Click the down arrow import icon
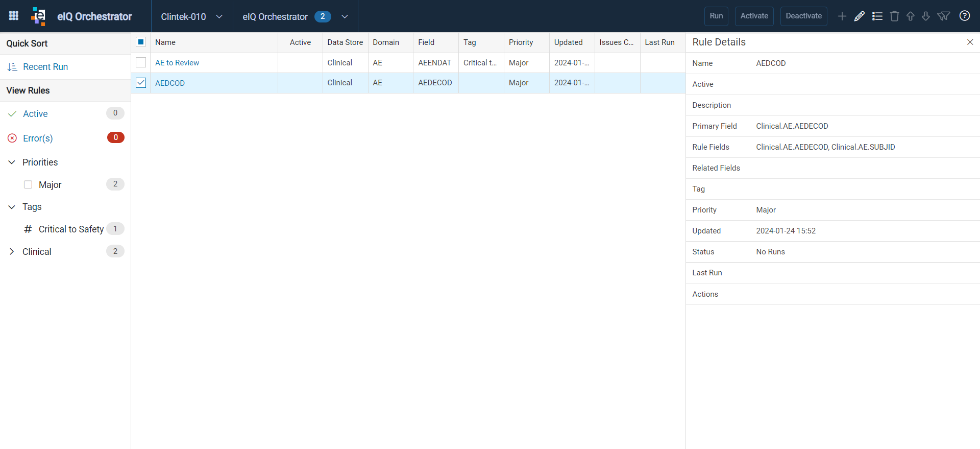Screen dimensions: 980x449 (x=926, y=16)
